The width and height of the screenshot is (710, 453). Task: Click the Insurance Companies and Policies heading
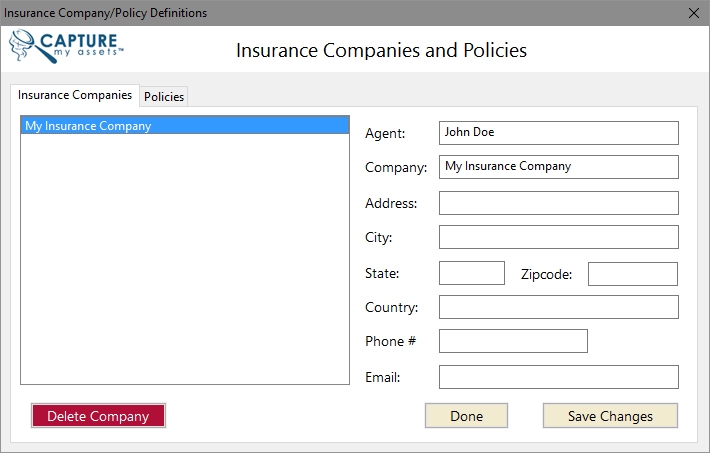[381, 50]
